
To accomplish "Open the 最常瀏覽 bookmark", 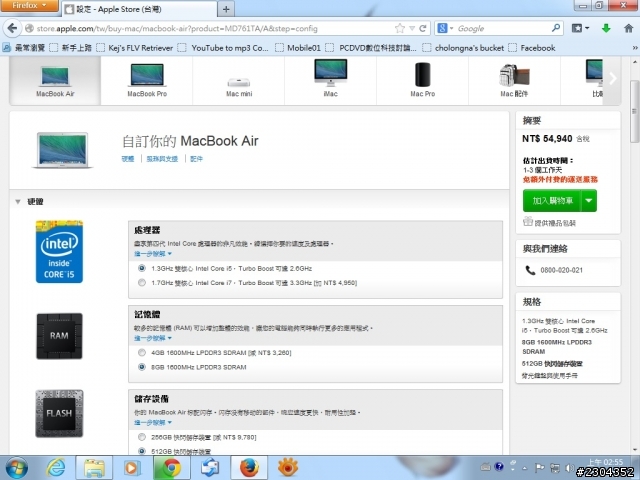I will click(x=24, y=48).
